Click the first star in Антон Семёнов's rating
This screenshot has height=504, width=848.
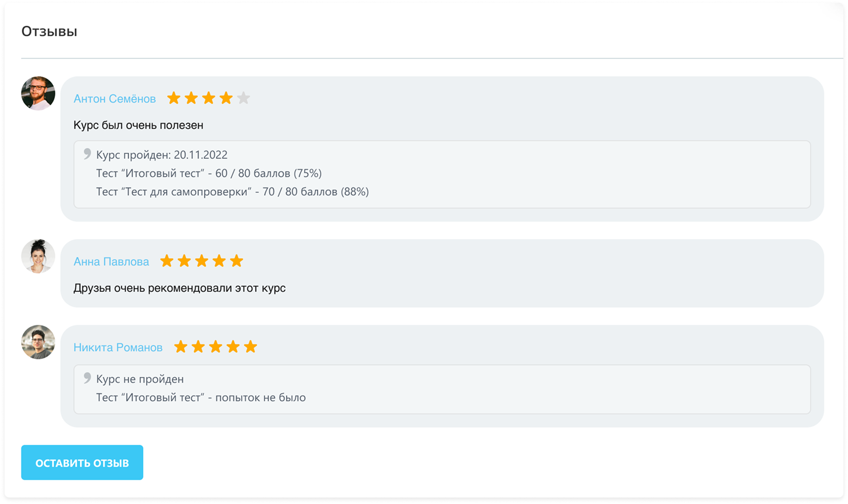click(174, 98)
